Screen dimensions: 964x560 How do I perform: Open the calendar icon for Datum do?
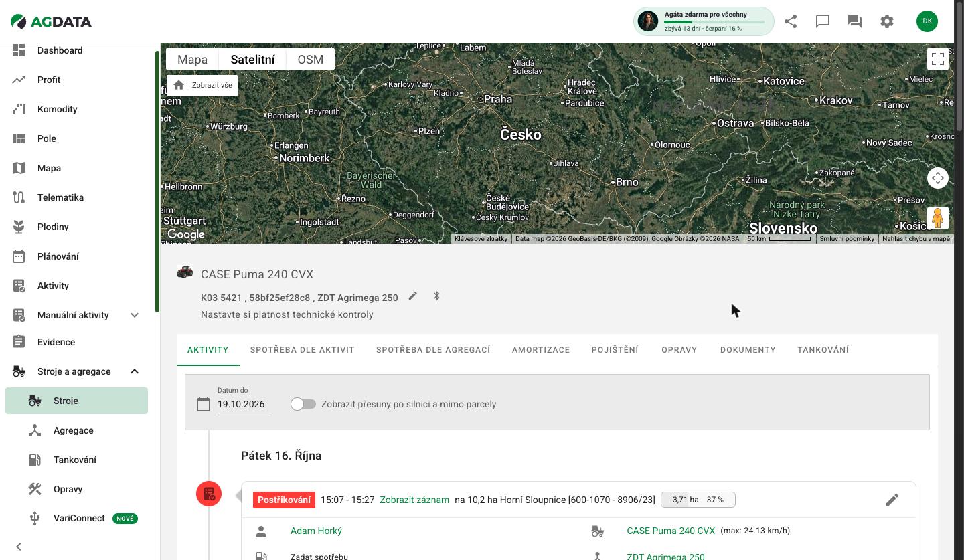coord(204,404)
